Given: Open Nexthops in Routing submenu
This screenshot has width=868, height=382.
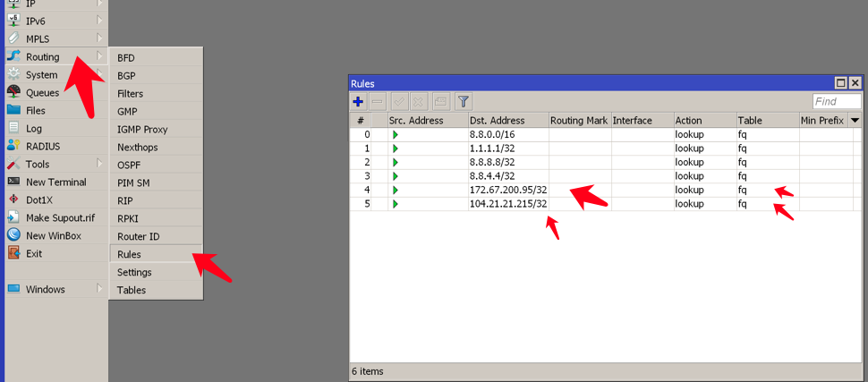Looking at the screenshot, I should [156, 148].
